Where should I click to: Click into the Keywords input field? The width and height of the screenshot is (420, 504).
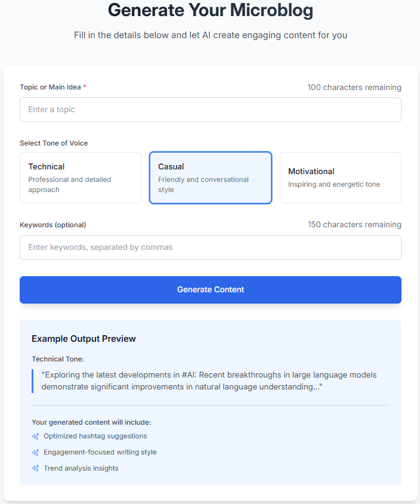tap(210, 248)
